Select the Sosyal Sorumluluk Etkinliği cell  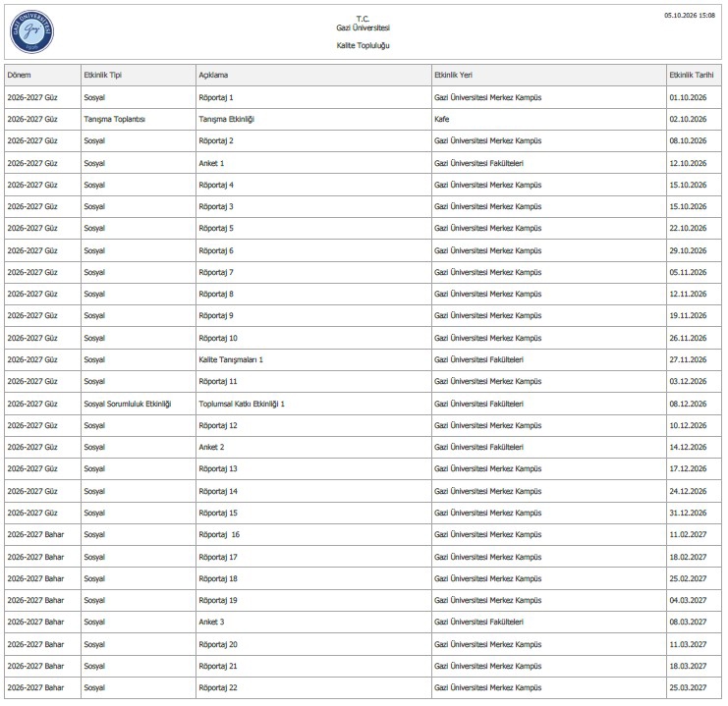(x=139, y=404)
